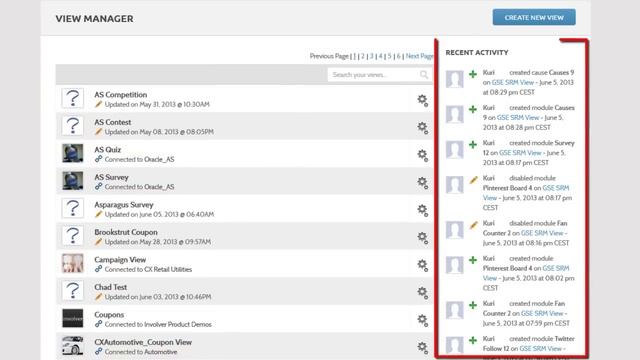This screenshot has width=640, height=360.
Task: Click the Create New View button
Action: click(x=534, y=17)
